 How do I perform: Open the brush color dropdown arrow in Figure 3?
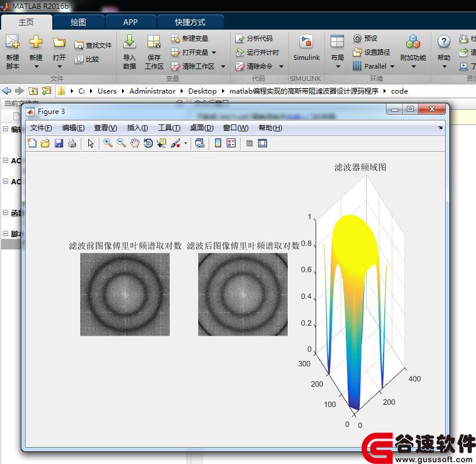185,143
